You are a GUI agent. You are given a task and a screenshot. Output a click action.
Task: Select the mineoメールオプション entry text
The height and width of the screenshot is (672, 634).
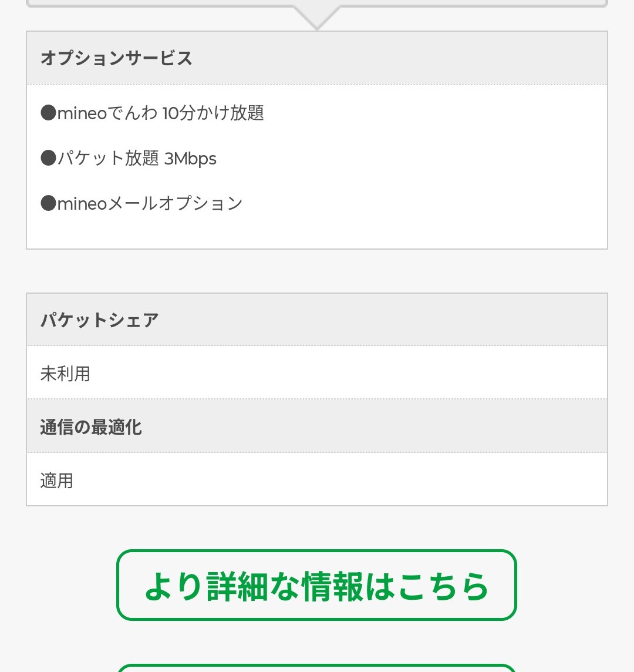[x=150, y=203]
